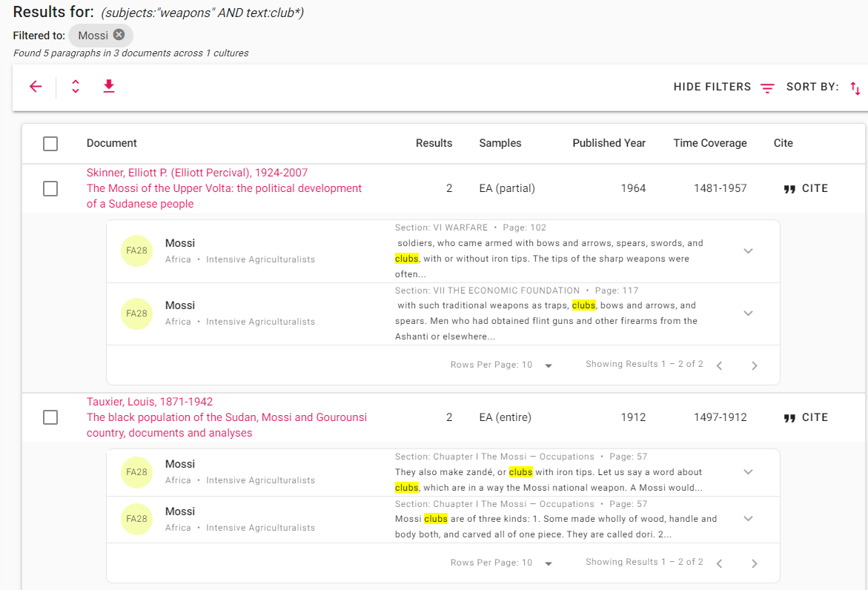The width and height of the screenshot is (868, 590).
Task: Cite the Skinner 1964 document
Action: [806, 188]
